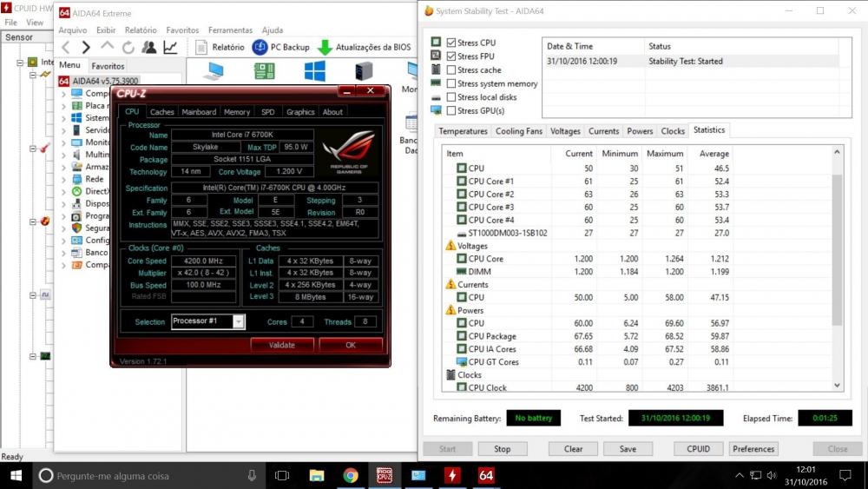This screenshot has width=868, height=489.
Task: Expand the Rede tree node
Action: [x=63, y=179]
